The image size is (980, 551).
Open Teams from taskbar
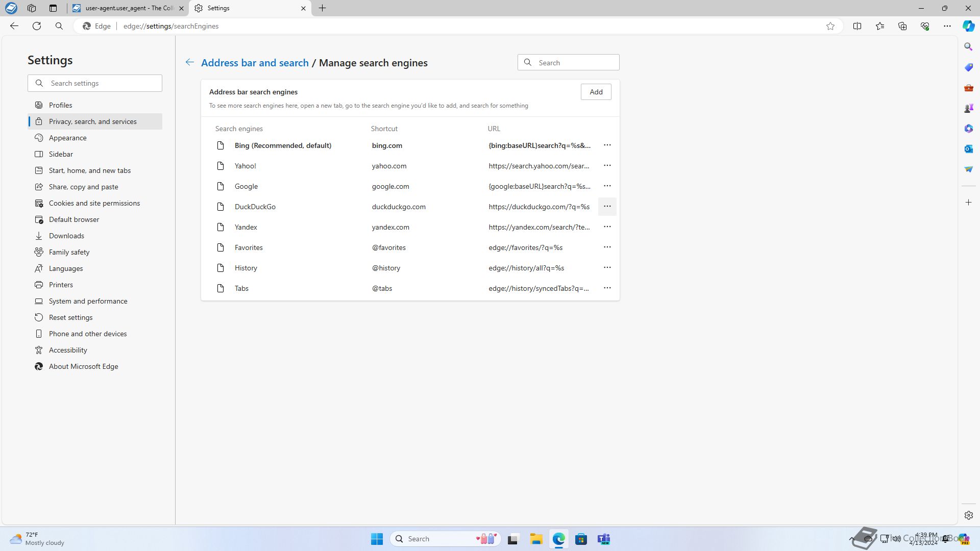click(604, 539)
